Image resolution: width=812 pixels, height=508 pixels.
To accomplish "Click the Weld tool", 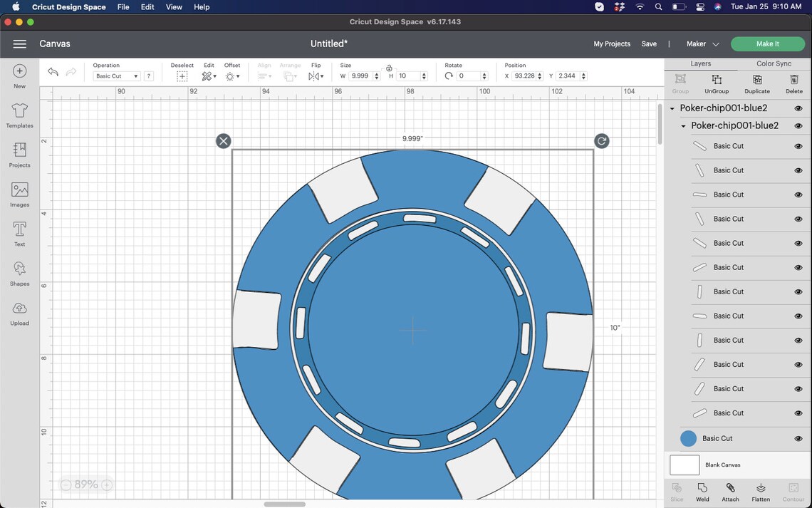I will 702,492.
